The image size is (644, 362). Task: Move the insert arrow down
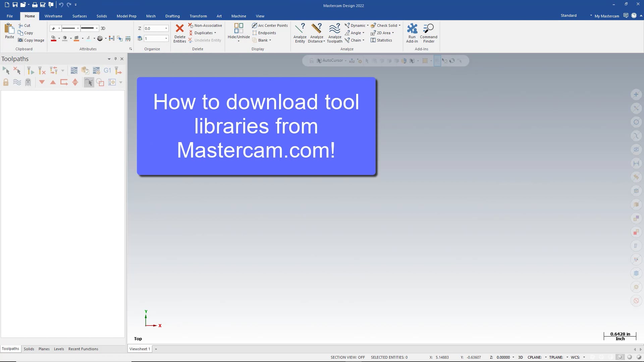click(x=42, y=82)
